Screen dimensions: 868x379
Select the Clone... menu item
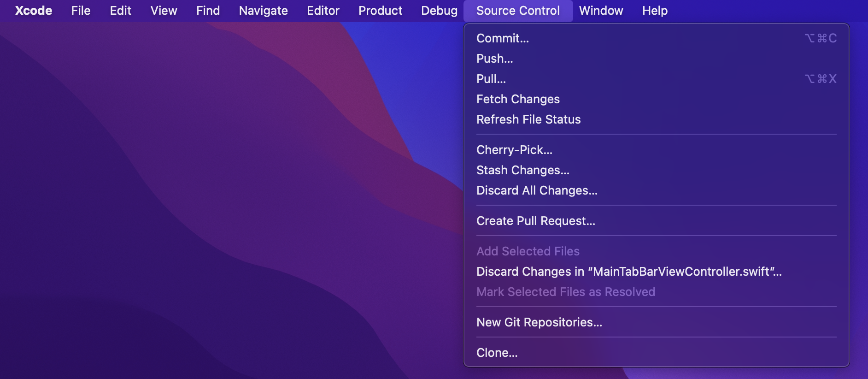[656, 353]
